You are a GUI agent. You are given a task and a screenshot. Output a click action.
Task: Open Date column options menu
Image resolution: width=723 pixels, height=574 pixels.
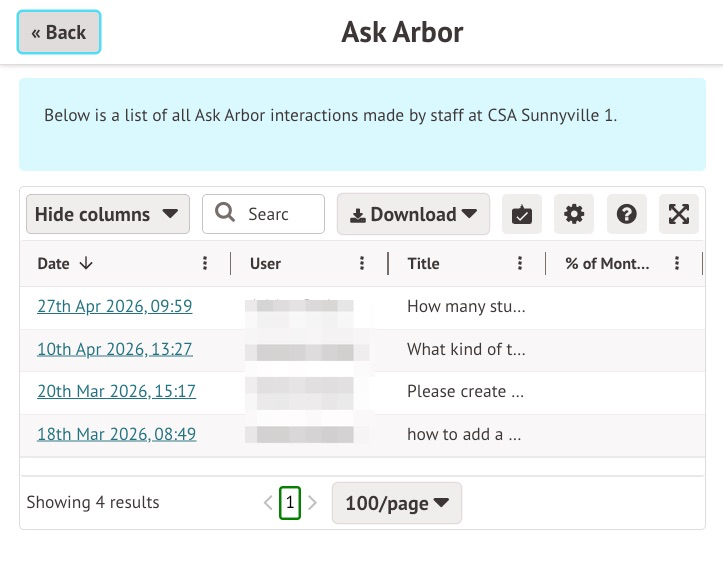coord(205,264)
